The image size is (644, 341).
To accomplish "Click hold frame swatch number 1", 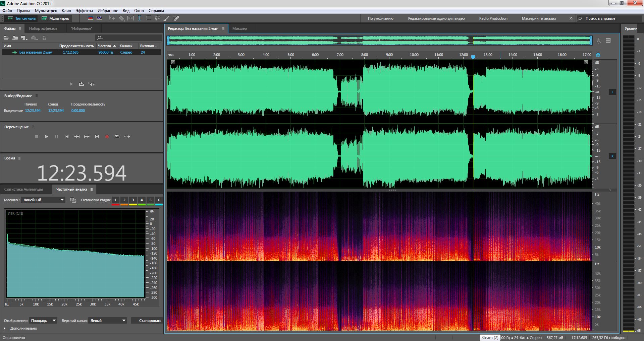I will (x=115, y=200).
